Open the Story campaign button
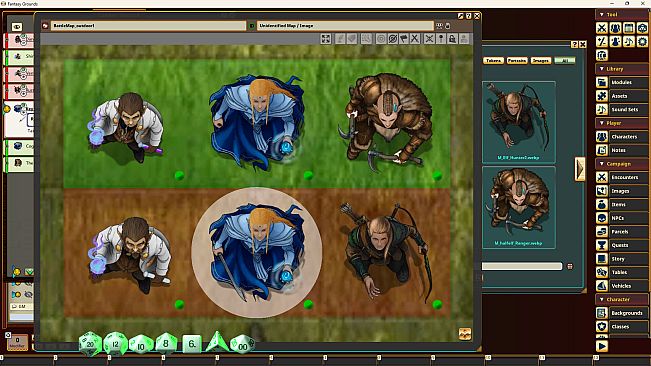The image size is (651, 366). click(628, 259)
